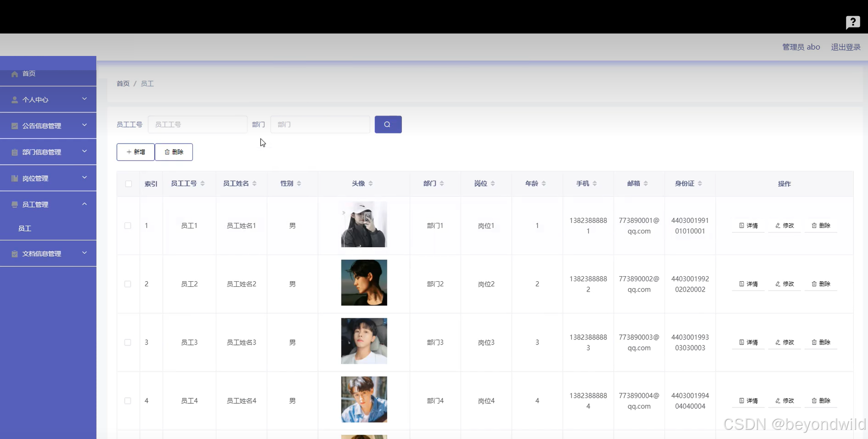Click the 个人中心 user icon
The width and height of the screenshot is (868, 439).
coord(15,100)
